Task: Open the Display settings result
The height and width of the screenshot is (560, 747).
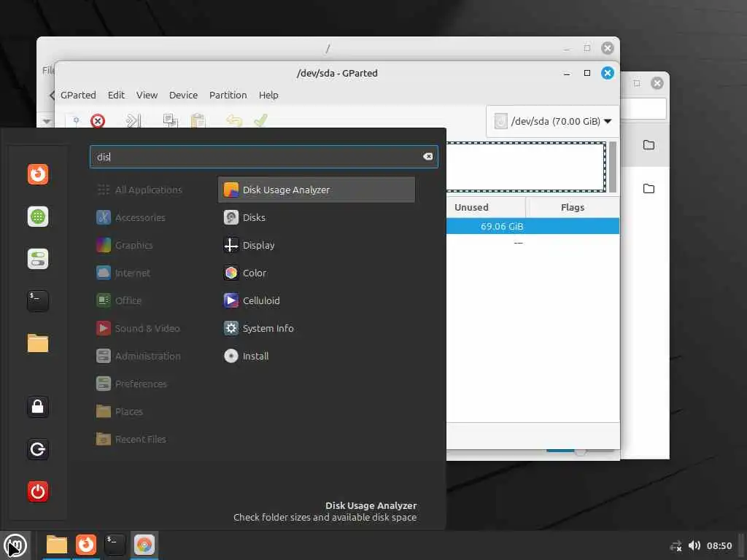Action: tap(317, 245)
